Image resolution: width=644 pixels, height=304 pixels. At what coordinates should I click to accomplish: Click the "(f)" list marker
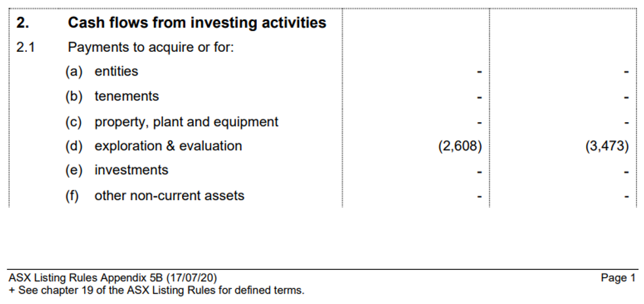[72, 196]
